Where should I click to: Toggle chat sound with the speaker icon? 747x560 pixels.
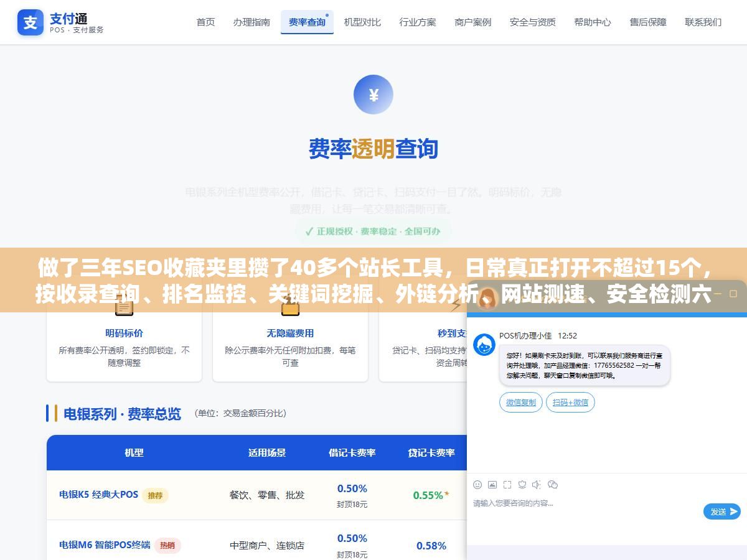click(x=537, y=484)
